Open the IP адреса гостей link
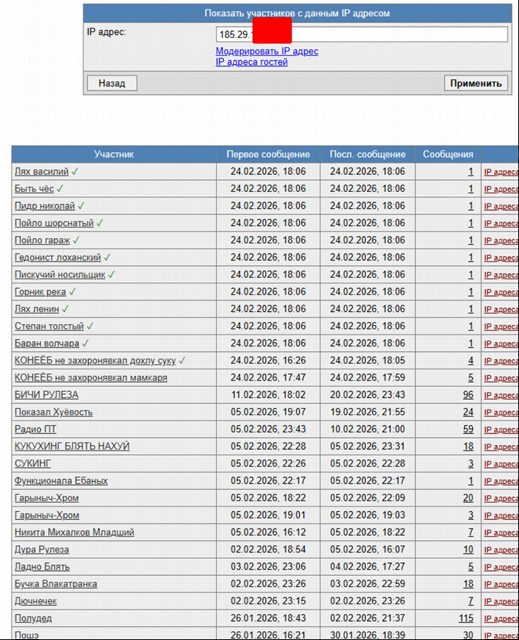519x640 pixels. point(252,62)
